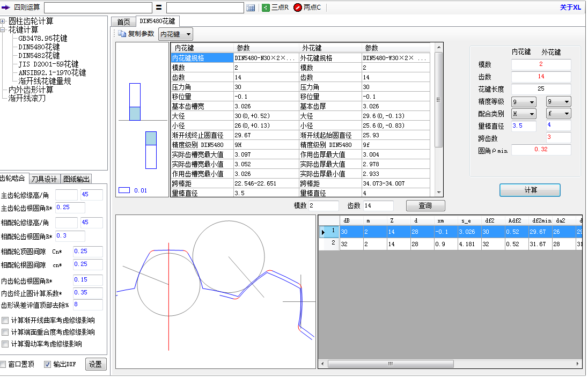Select DIN5480花键 in the tree
This screenshot has width=588, height=377.
(39, 47)
